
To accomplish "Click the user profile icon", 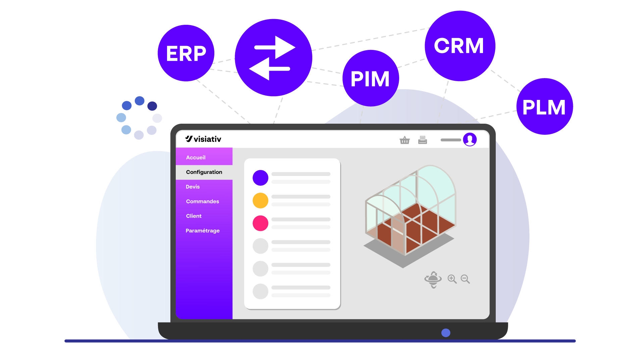I will tap(469, 140).
